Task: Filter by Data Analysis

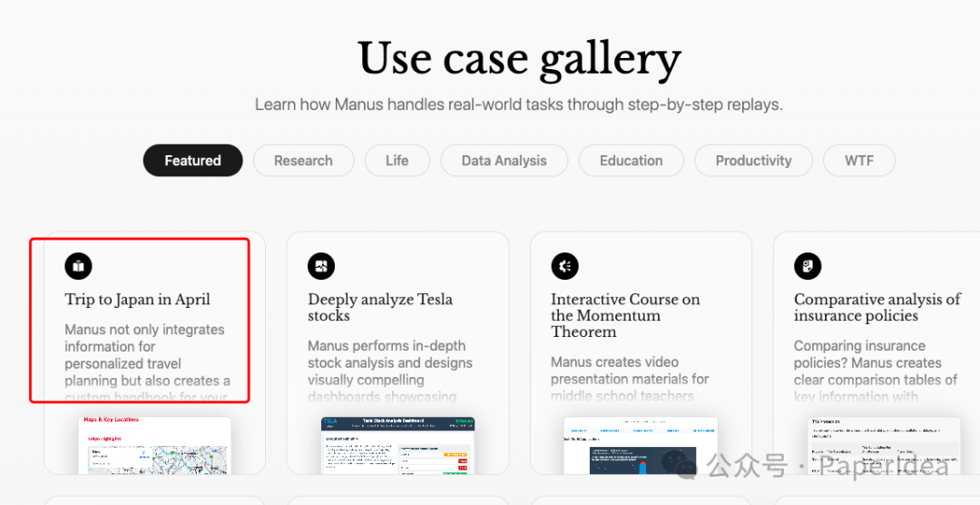Action: 504,161
